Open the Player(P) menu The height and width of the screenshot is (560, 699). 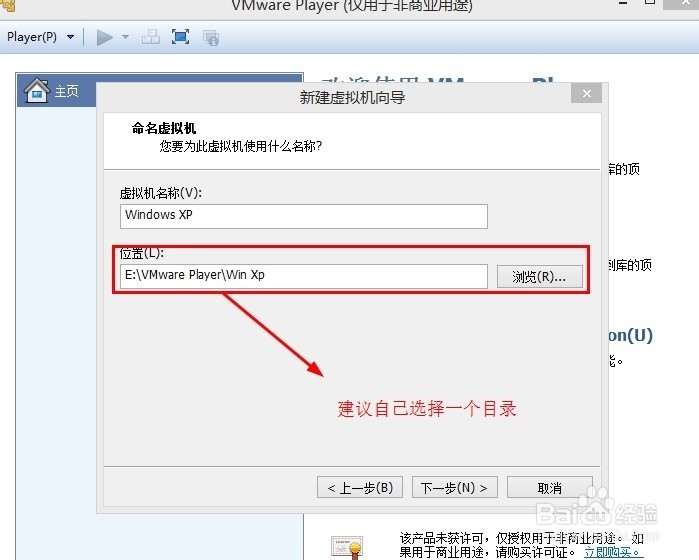click(32, 37)
